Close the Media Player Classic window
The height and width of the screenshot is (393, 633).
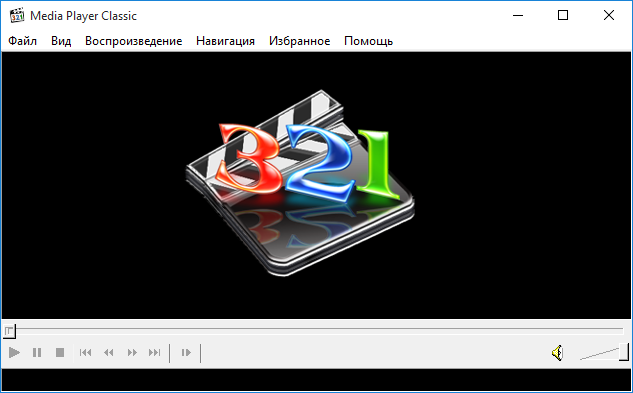(x=609, y=16)
